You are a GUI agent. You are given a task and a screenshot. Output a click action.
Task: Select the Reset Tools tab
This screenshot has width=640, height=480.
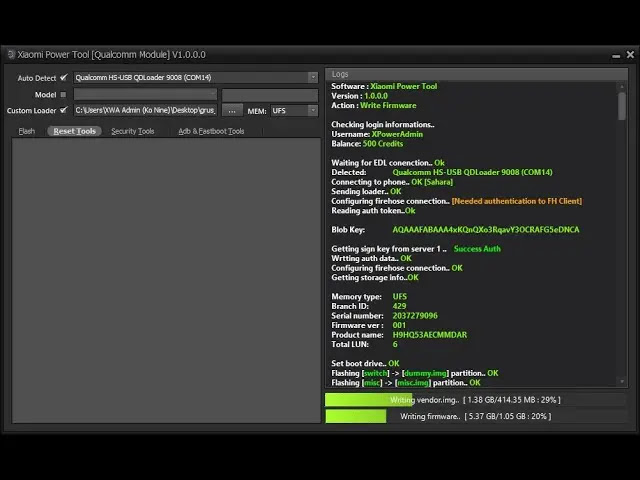74,131
